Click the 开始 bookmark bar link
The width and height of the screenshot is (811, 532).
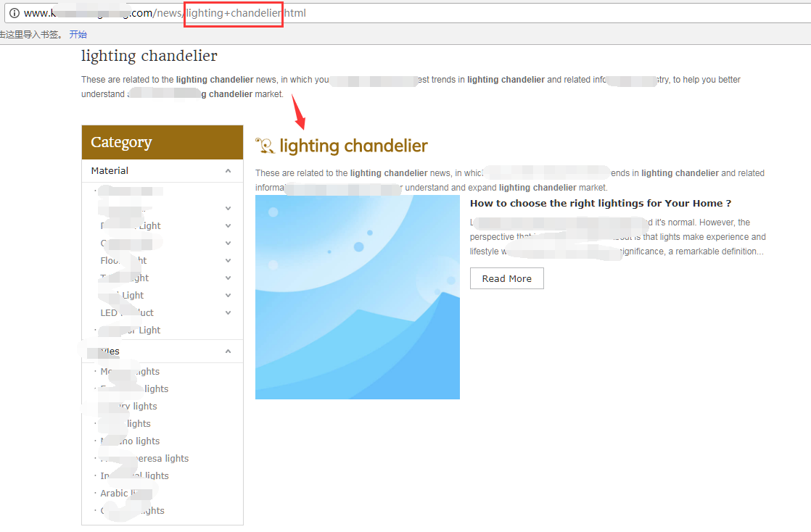pos(78,34)
